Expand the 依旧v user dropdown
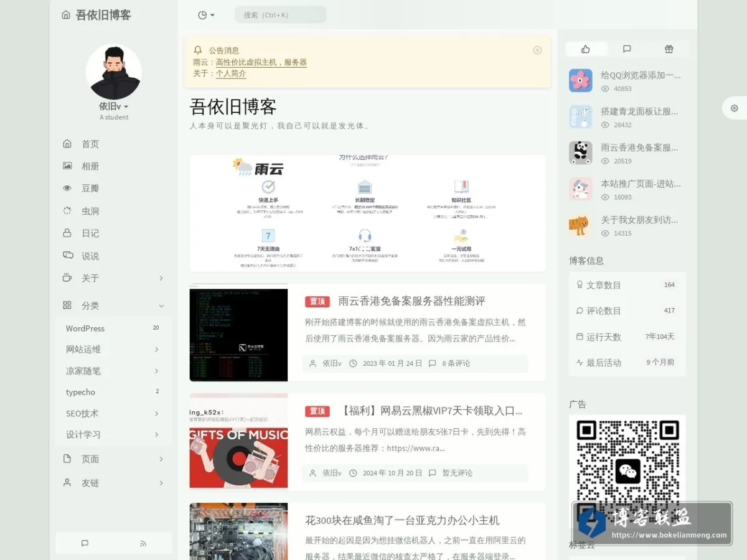This screenshot has height=560, width=747. pos(114,106)
